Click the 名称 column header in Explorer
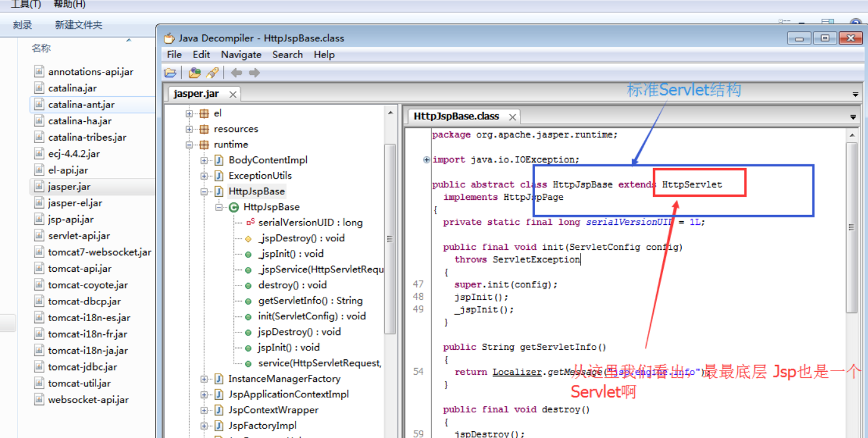868x438 pixels. coord(41,47)
